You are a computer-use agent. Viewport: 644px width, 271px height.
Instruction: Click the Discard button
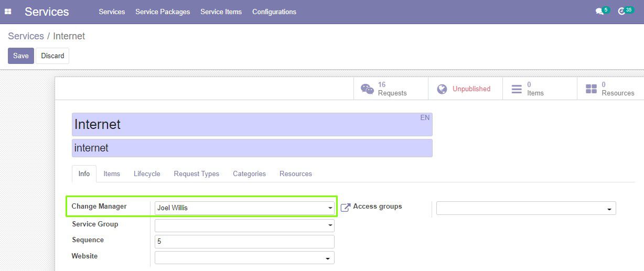[52, 56]
